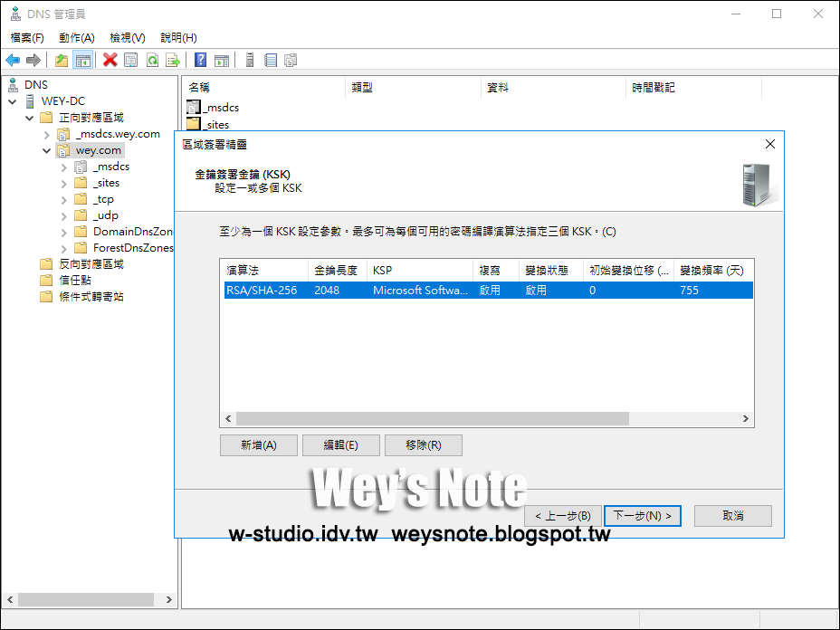Toggle Show/Hide Action Pane icon
The width and height of the screenshot is (840, 630).
point(221,60)
